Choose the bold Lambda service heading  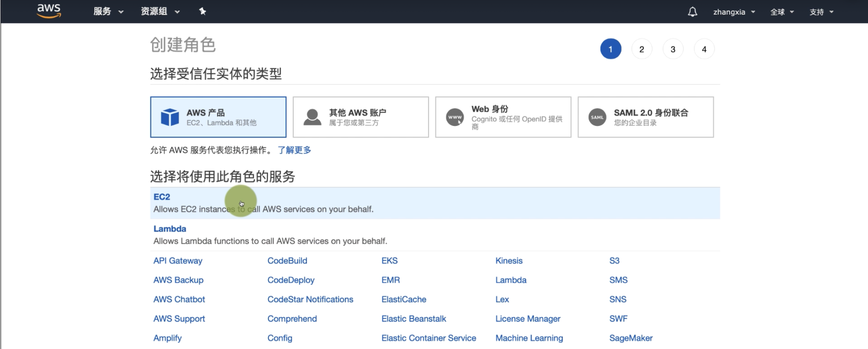click(170, 229)
